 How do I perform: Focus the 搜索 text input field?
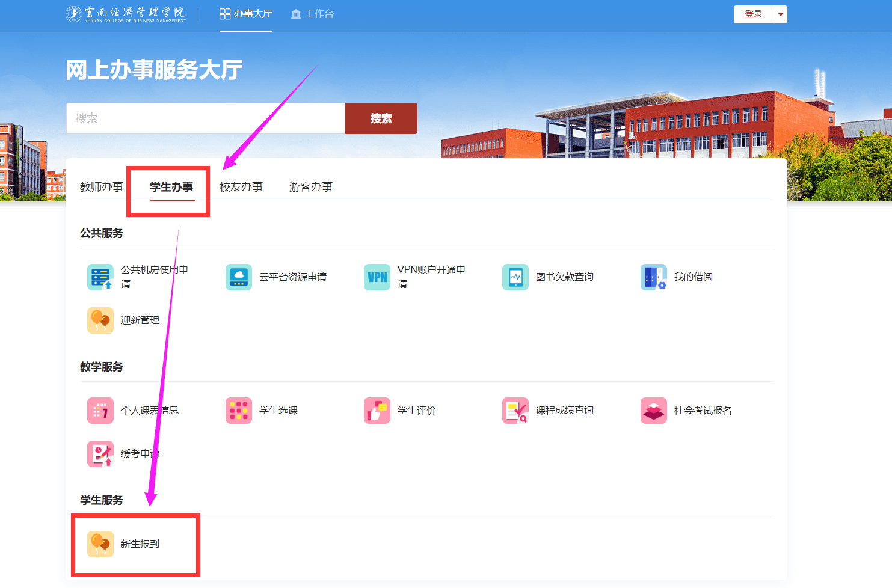(x=205, y=118)
